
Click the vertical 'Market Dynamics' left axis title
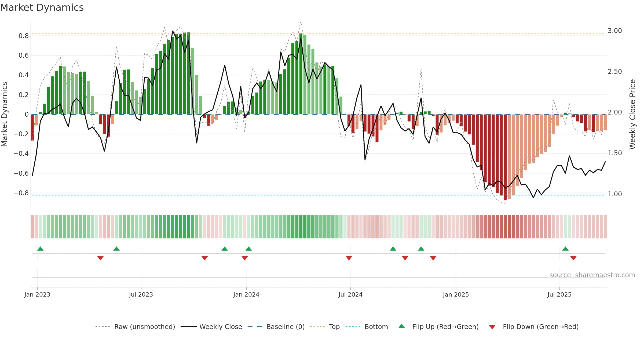click(4, 114)
